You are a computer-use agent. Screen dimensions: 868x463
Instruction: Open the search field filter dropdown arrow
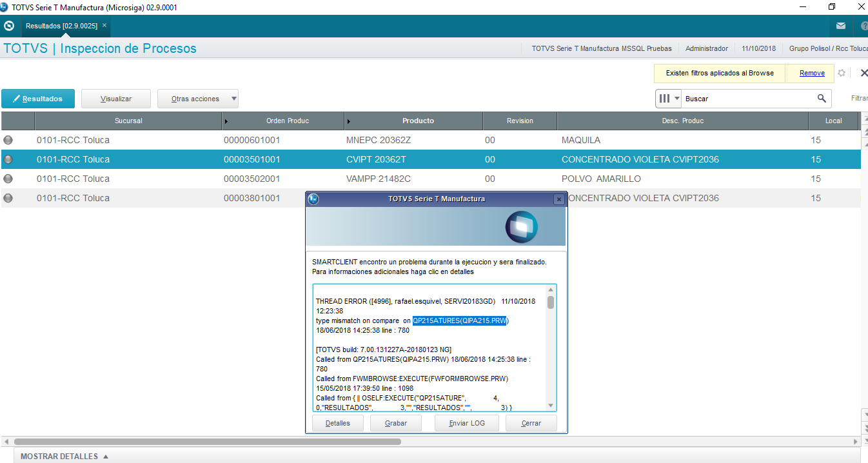click(x=676, y=99)
